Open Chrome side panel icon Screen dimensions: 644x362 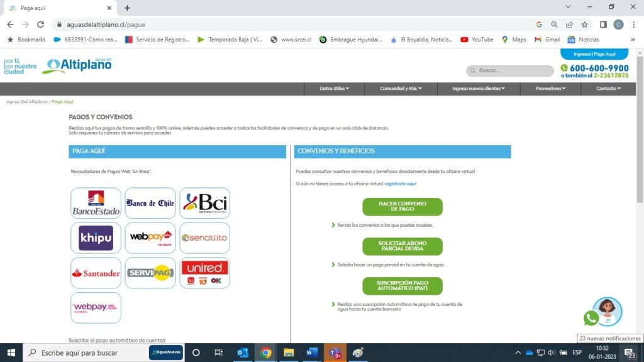click(x=603, y=25)
